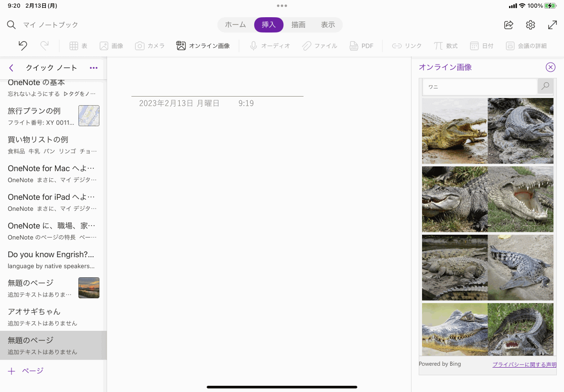The image size is (564, 392).
Task: Select the crocodile head close-up image
Action: [455, 329]
